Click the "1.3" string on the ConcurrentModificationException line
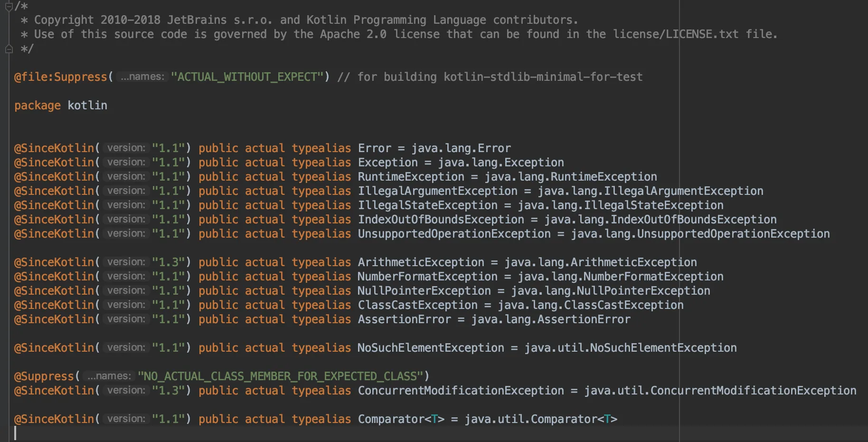This screenshot has width=868, height=442. pos(168,391)
